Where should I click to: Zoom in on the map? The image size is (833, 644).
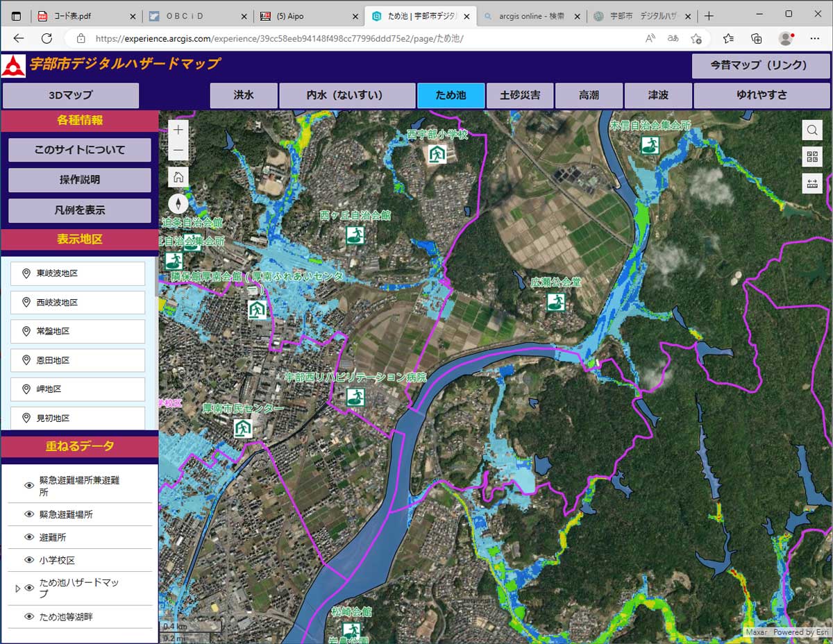click(178, 130)
